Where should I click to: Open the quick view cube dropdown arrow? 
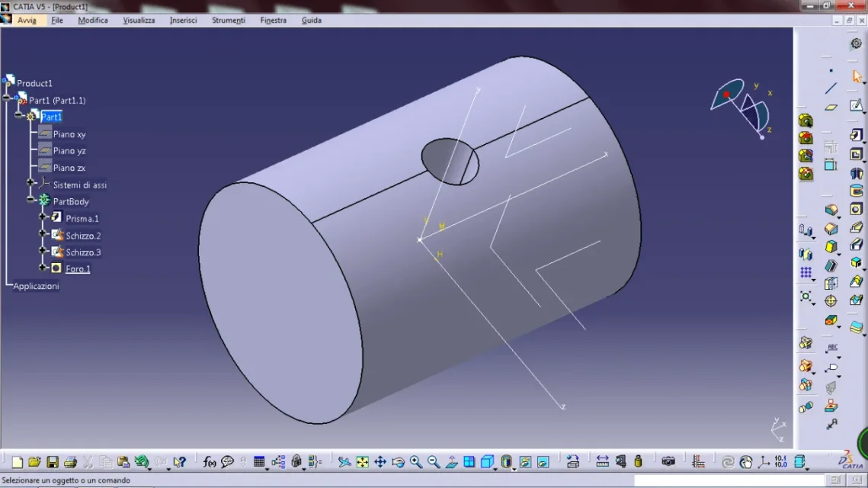(495, 469)
